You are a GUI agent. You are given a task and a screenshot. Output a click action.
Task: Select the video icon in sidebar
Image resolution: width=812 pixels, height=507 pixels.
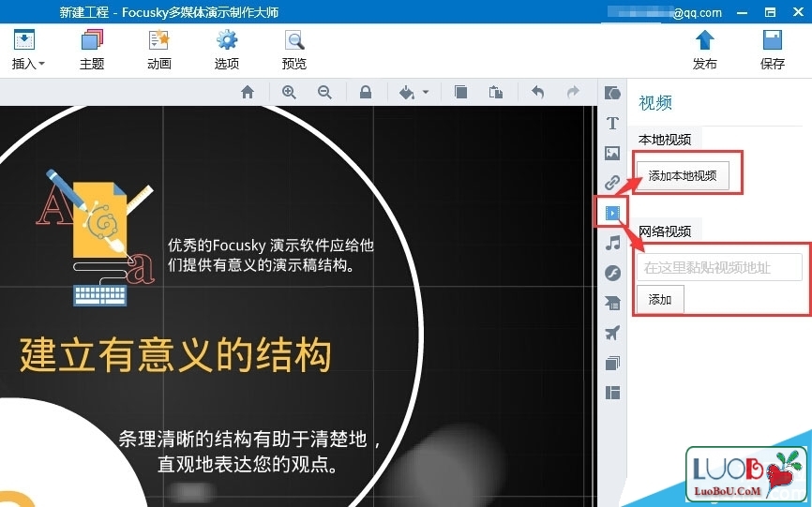612,213
